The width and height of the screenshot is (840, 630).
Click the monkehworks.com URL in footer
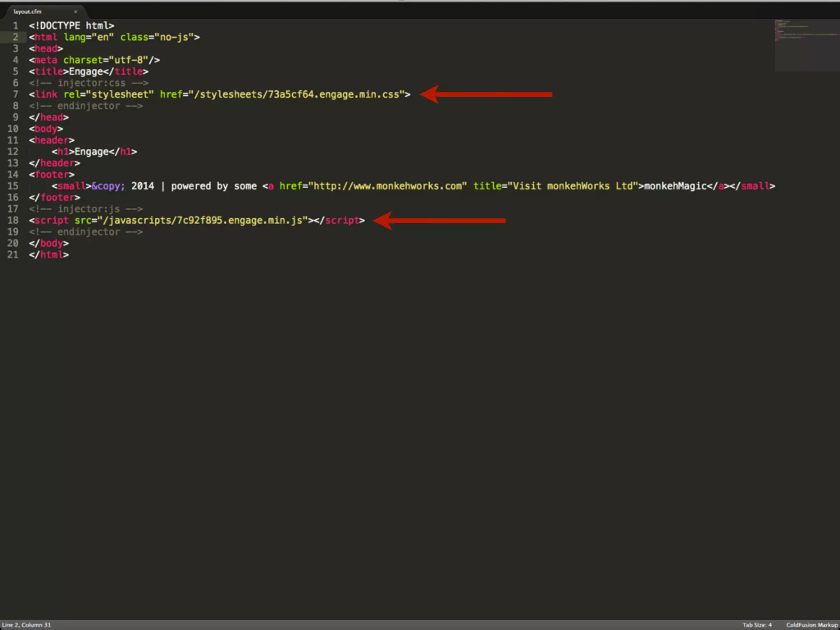(388, 186)
